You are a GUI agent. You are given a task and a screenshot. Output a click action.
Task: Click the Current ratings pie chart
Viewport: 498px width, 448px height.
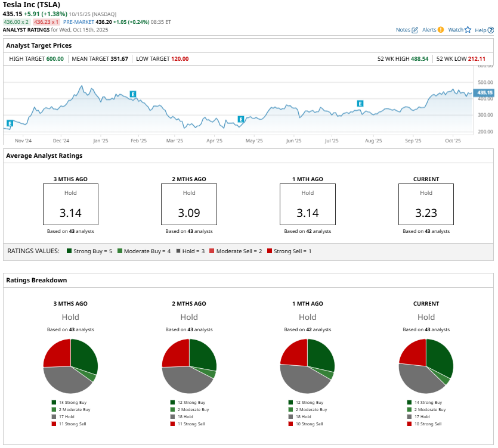click(x=426, y=366)
